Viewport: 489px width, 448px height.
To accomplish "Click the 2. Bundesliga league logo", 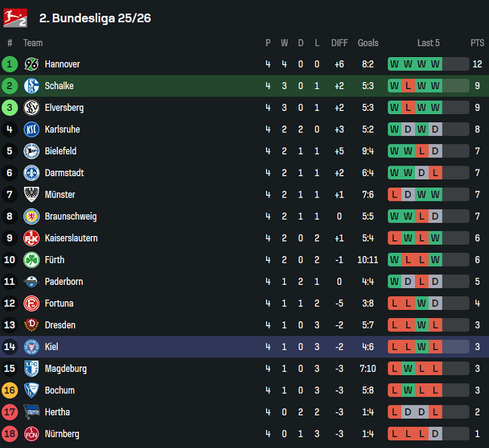I will coord(15,18).
